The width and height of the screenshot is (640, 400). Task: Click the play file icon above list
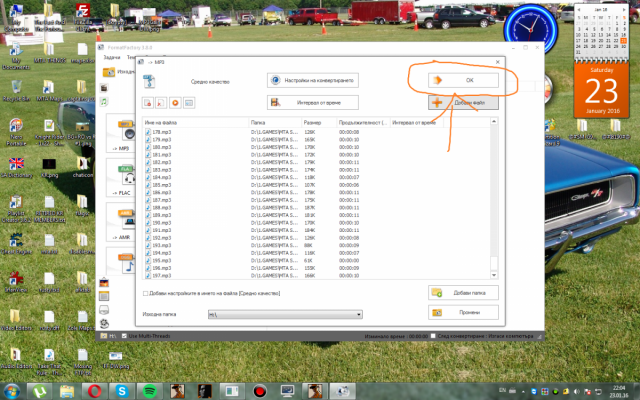tap(175, 102)
